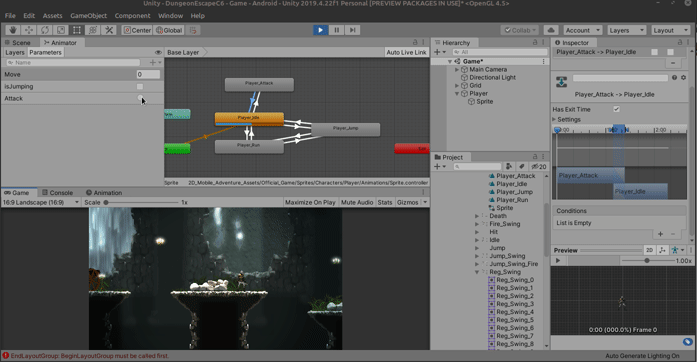
Task: Select the Player_Jump state node
Action: pyautogui.click(x=345, y=129)
